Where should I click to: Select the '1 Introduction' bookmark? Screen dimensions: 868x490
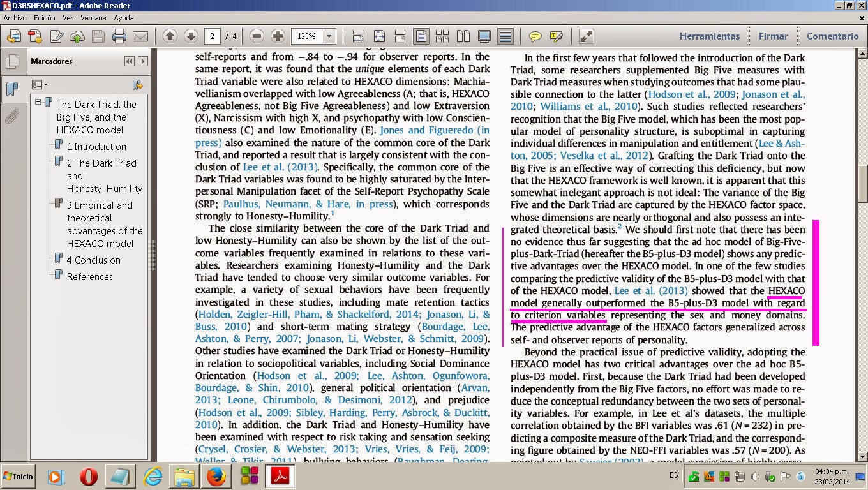pyautogui.click(x=96, y=146)
